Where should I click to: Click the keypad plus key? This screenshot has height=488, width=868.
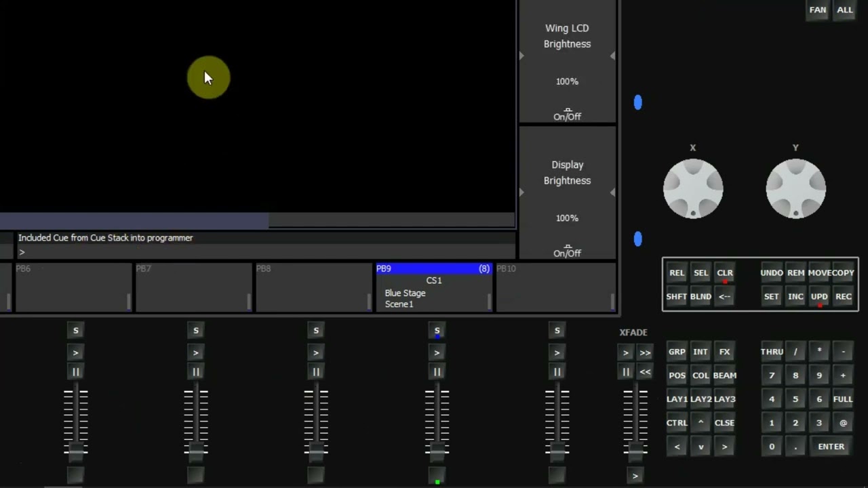tap(843, 375)
